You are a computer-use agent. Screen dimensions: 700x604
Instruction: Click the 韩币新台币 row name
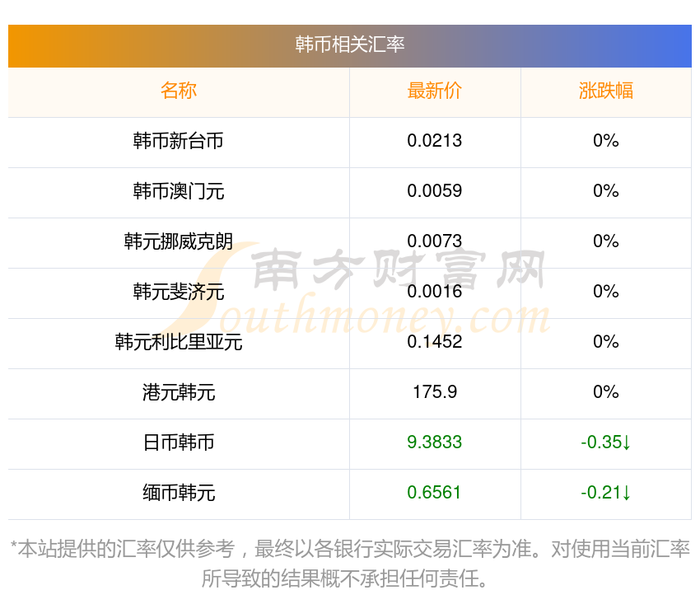tap(179, 141)
